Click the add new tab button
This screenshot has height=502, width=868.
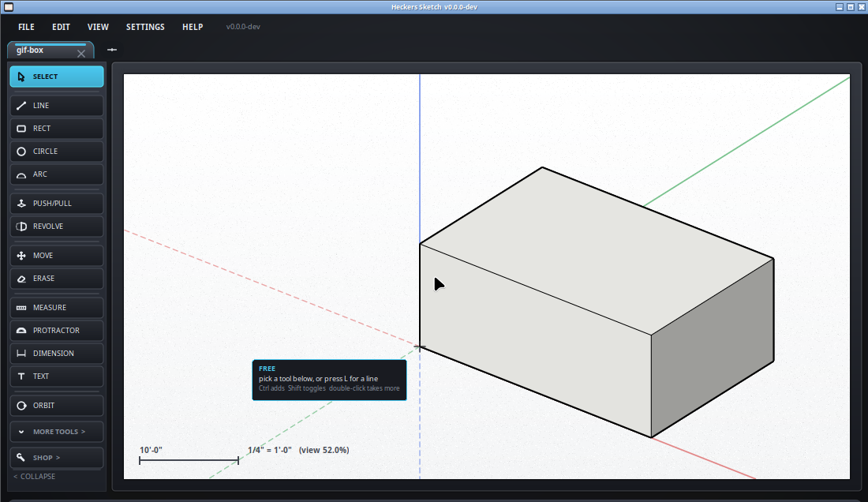pyautogui.click(x=112, y=50)
